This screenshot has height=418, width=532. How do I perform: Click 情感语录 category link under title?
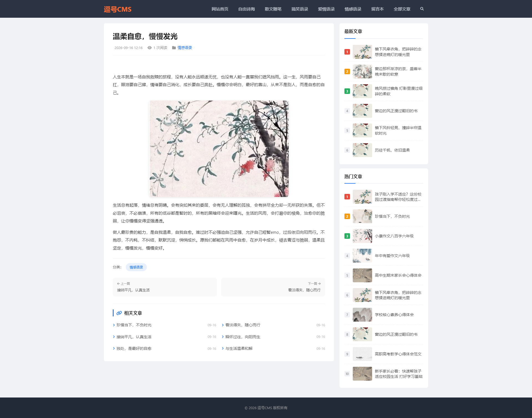point(185,48)
